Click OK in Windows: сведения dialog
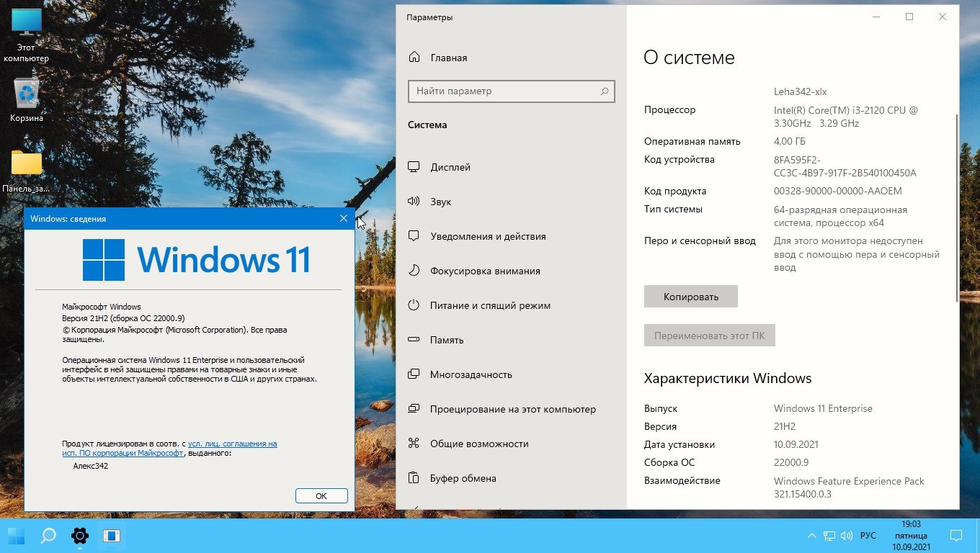Image resolution: width=980 pixels, height=553 pixels. (321, 495)
